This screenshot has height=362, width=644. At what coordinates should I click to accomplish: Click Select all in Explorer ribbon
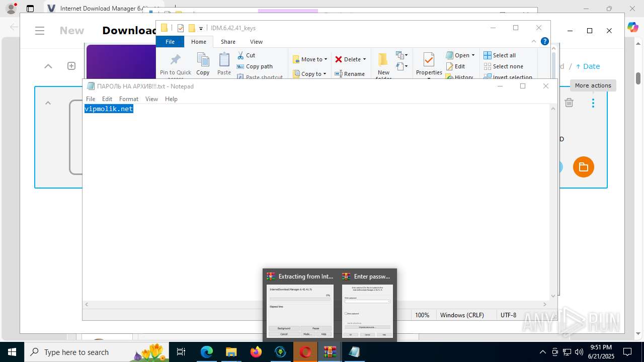[x=500, y=55]
